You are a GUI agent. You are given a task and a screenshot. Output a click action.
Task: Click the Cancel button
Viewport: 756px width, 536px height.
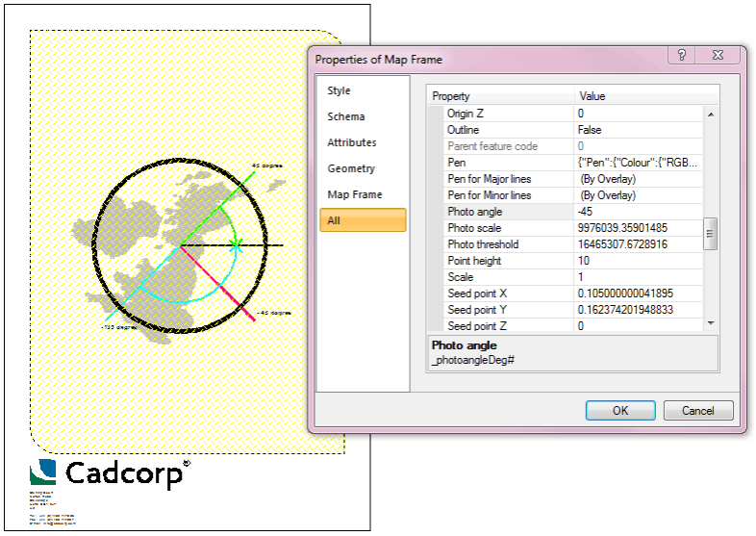point(697,411)
